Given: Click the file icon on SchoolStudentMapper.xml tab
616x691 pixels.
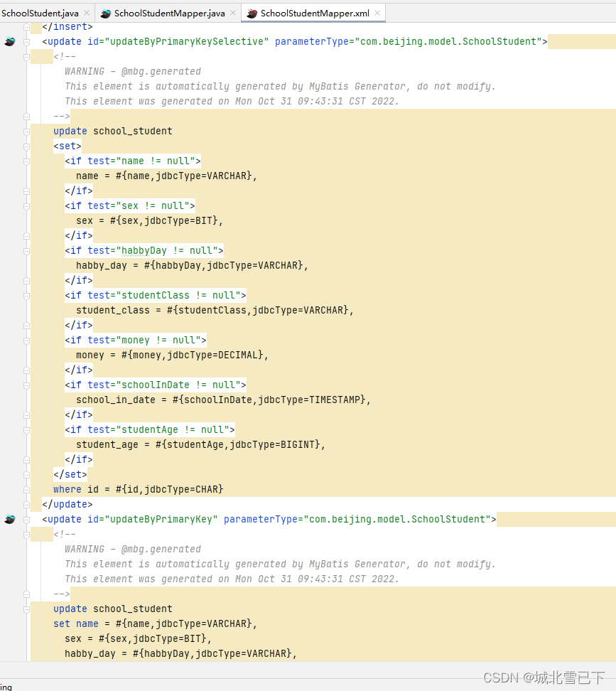Looking at the screenshot, I should coord(250,12).
